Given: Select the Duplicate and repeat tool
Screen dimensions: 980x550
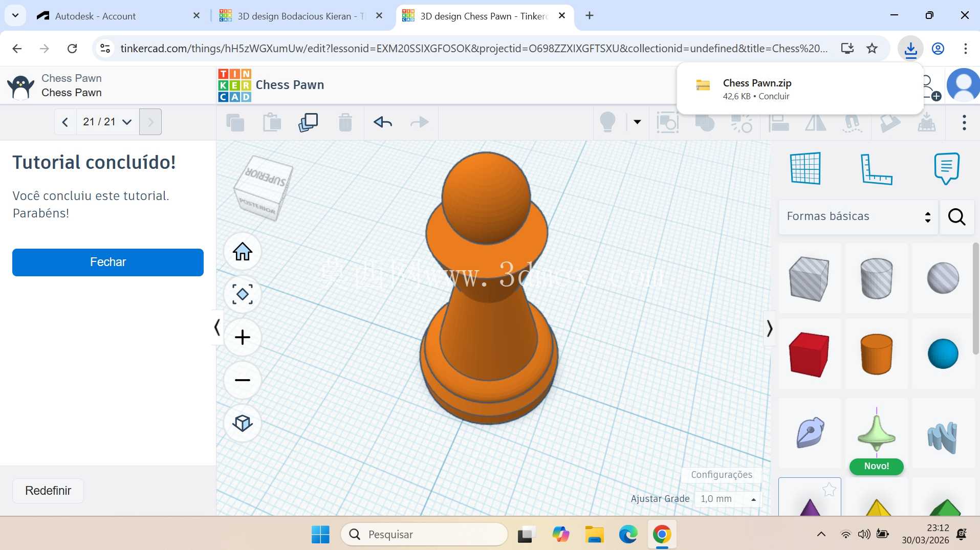Looking at the screenshot, I should (308, 123).
